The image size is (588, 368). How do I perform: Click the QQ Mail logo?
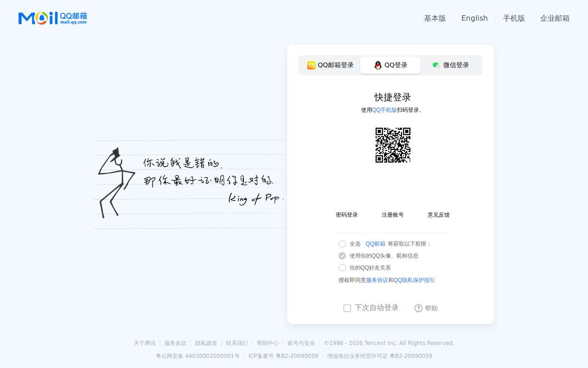click(52, 18)
